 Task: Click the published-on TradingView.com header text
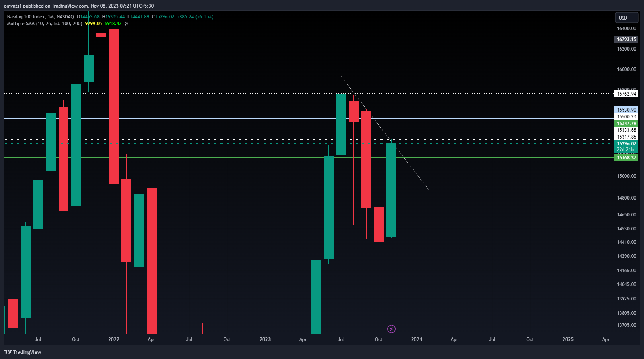click(x=78, y=6)
